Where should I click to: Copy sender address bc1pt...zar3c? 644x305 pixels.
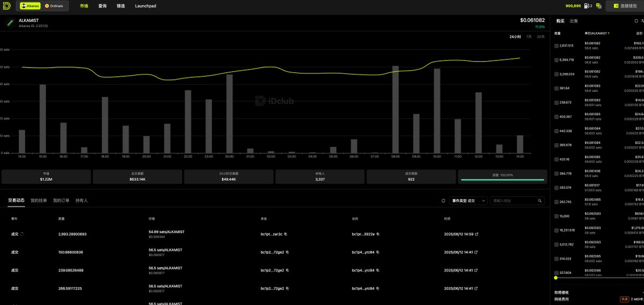tap(286, 234)
